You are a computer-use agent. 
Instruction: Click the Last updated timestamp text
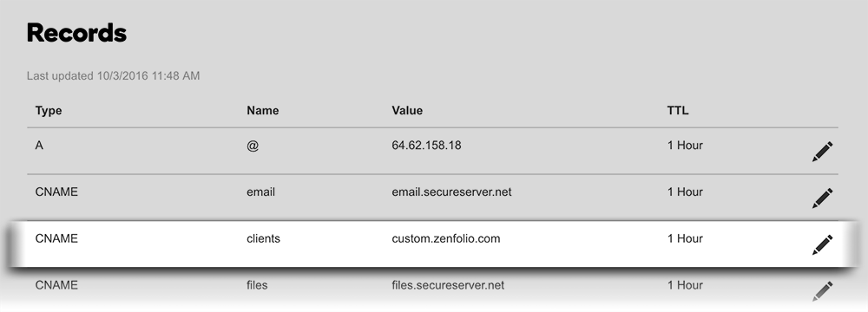[x=113, y=75]
